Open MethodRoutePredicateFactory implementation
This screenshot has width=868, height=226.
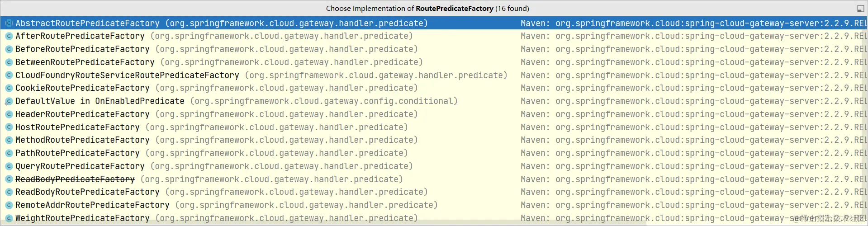[x=434, y=140]
